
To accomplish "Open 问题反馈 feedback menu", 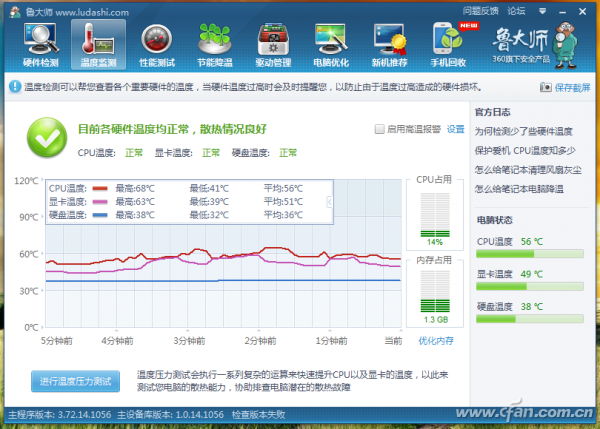I will click(x=480, y=11).
